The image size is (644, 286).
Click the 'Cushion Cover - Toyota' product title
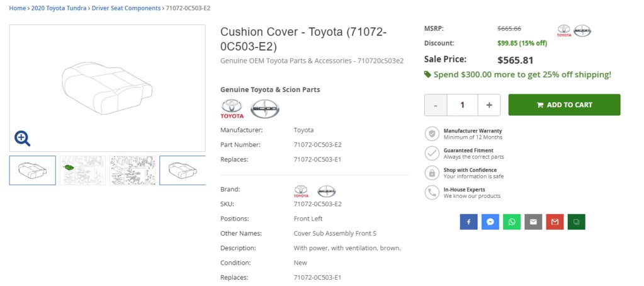303,38
